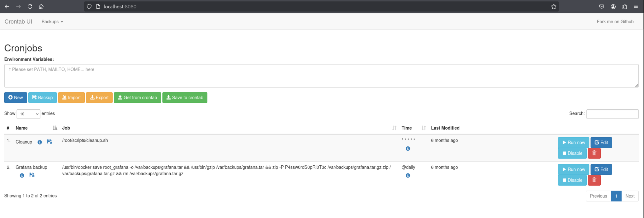Image resolution: width=644 pixels, height=218 pixels.
Task: Click the info icon next to Cleanup
Action: [x=40, y=142]
